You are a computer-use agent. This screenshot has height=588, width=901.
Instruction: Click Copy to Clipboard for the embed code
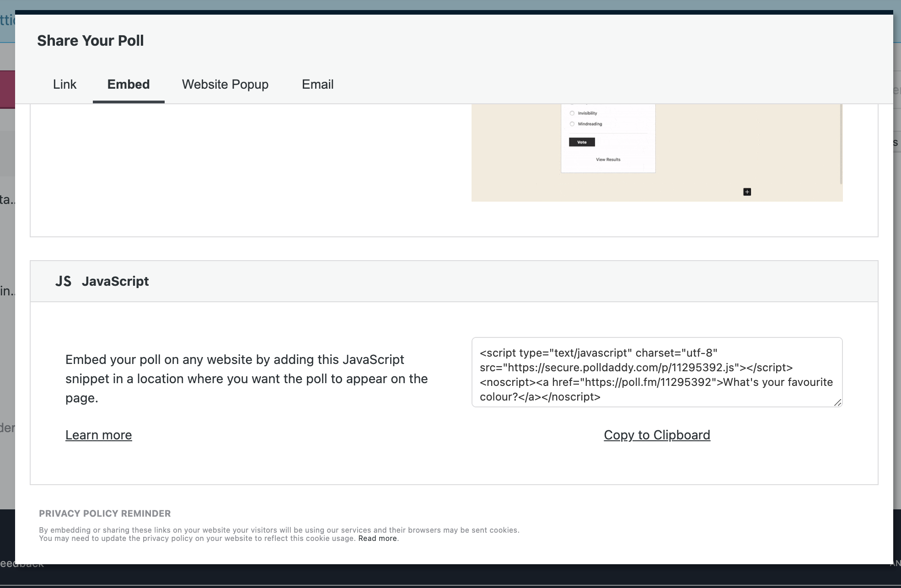tap(657, 435)
